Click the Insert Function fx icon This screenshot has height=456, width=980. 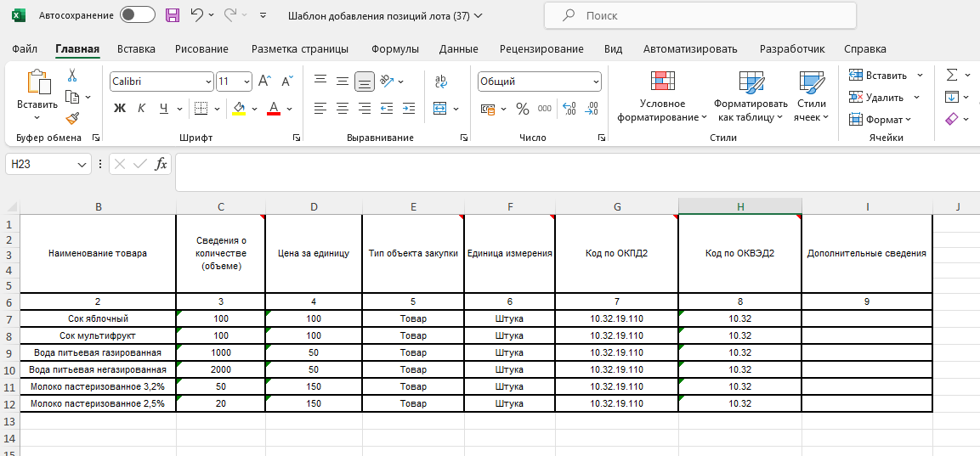click(161, 164)
